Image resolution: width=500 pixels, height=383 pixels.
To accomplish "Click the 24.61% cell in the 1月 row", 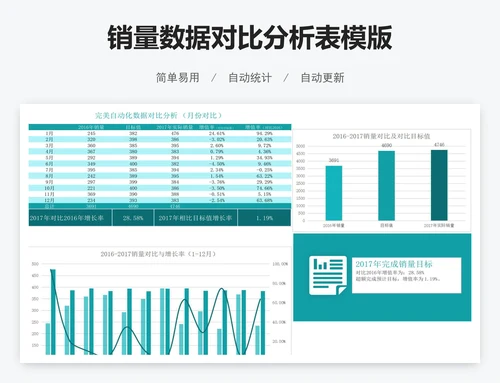I will [217, 133].
